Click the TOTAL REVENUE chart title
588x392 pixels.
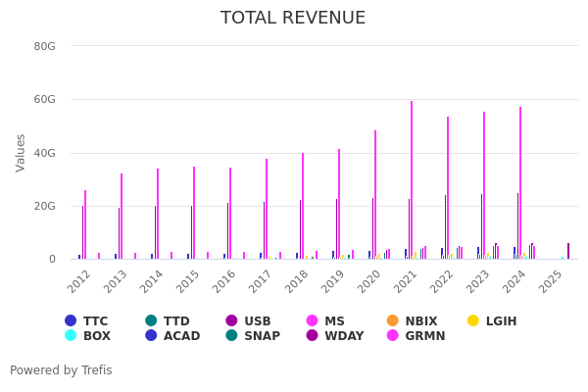tap(293, 18)
